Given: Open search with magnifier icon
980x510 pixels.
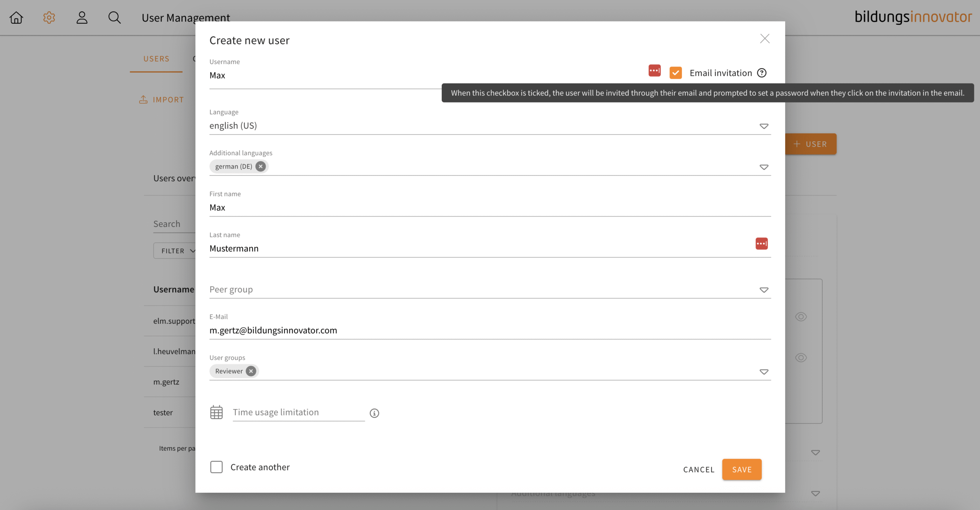Looking at the screenshot, I should (x=114, y=18).
